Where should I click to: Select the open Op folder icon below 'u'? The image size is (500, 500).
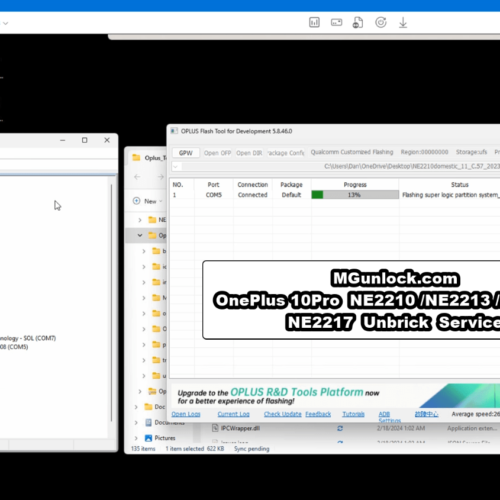[152, 391]
